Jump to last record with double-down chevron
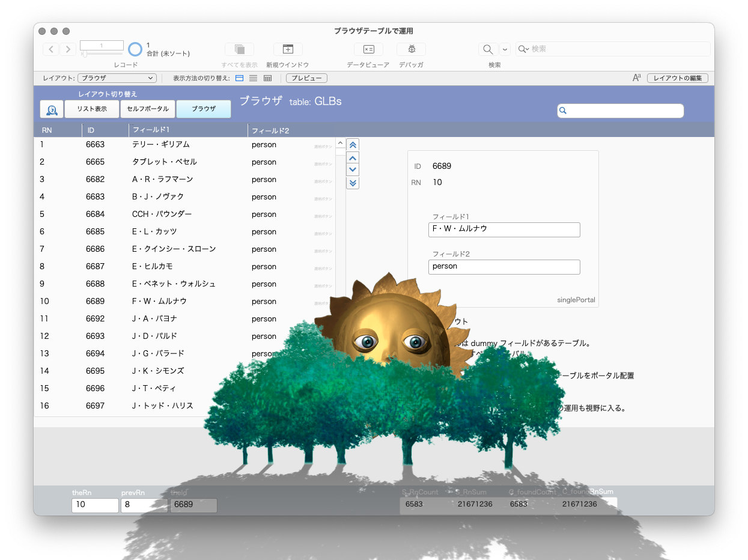The image size is (748, 560). (x=353, y=183)
